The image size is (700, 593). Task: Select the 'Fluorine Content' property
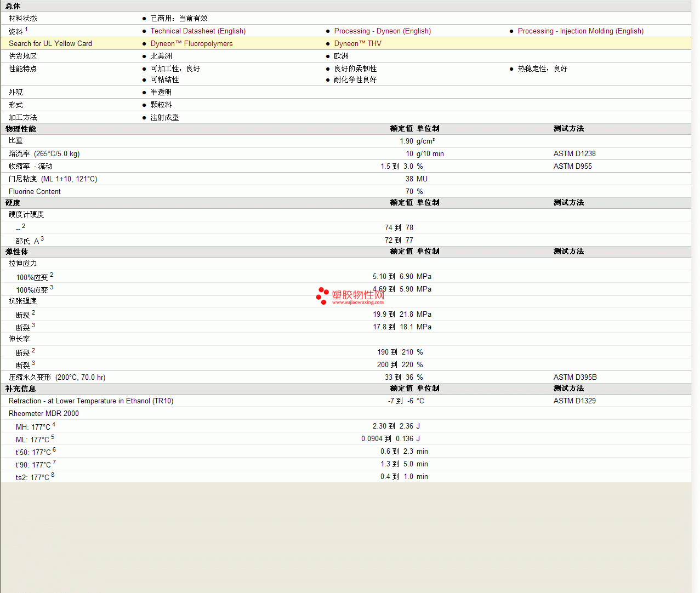click(35, 192)
